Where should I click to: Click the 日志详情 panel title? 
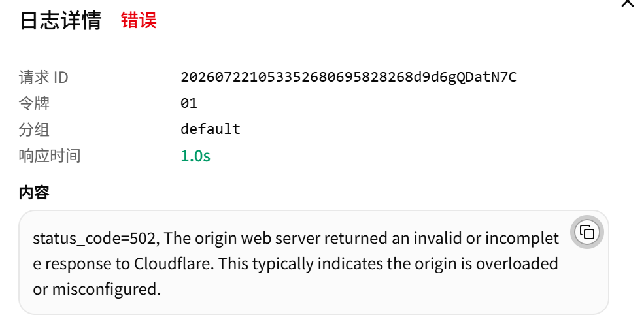pos(60,20)
